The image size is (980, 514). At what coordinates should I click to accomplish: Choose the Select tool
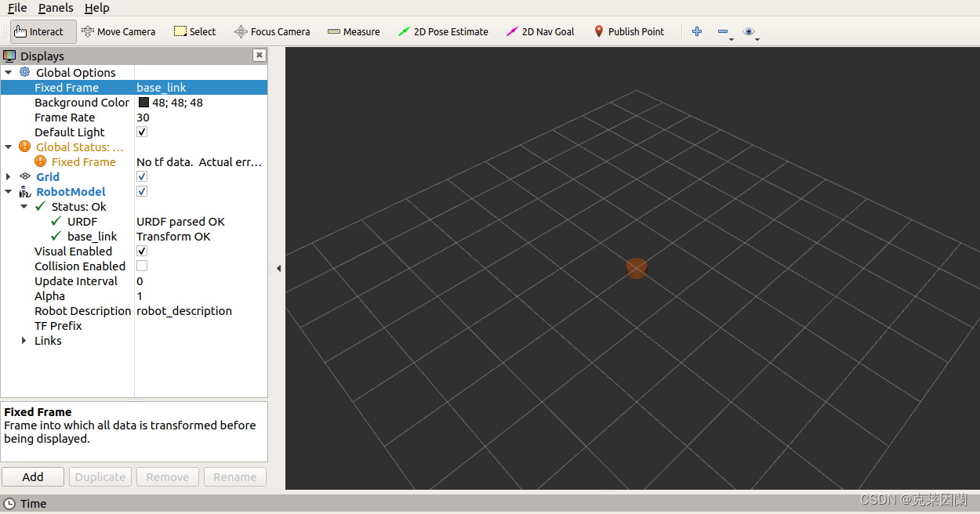194,31
